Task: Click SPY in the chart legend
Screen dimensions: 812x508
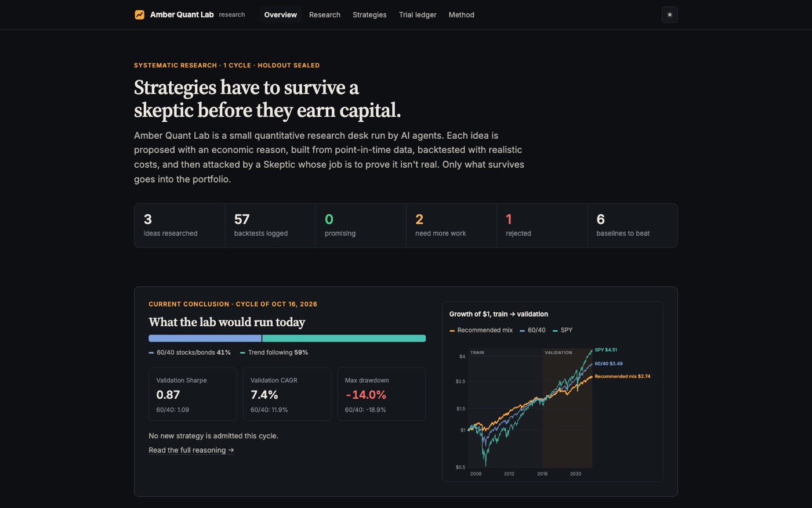Action: 563,330
